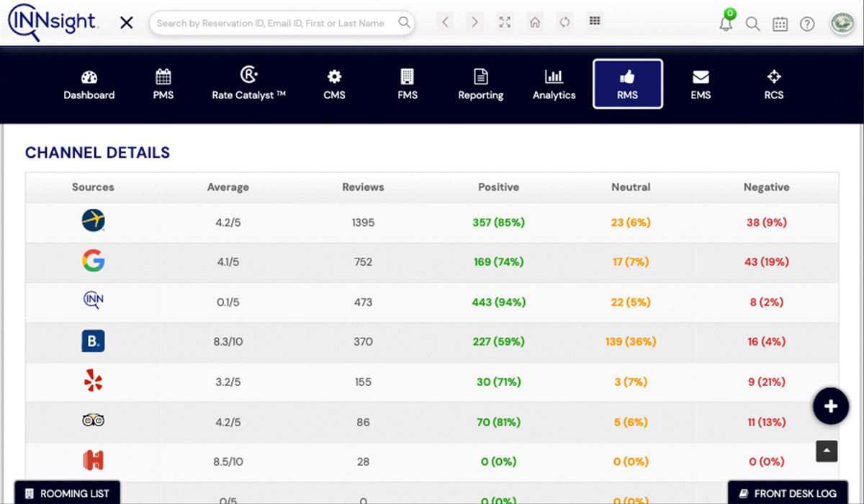Image resolution: width=864 pixels, height=504 pixels.
Task: Open the CMS module
Action: [334, 85]
